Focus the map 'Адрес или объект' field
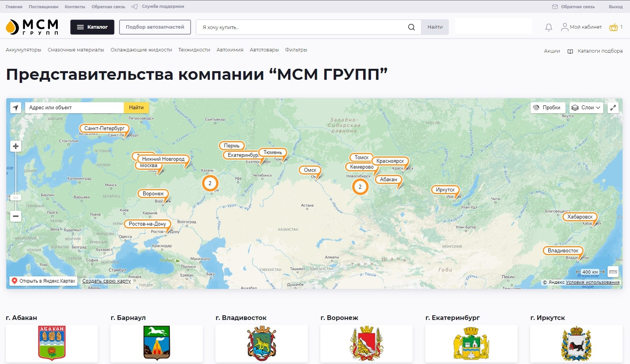This screenshot has width=630, height=364. 75,107
